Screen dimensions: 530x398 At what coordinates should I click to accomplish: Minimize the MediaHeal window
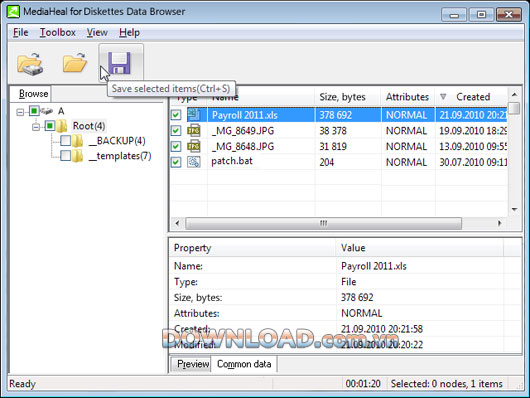click(454, 15)
